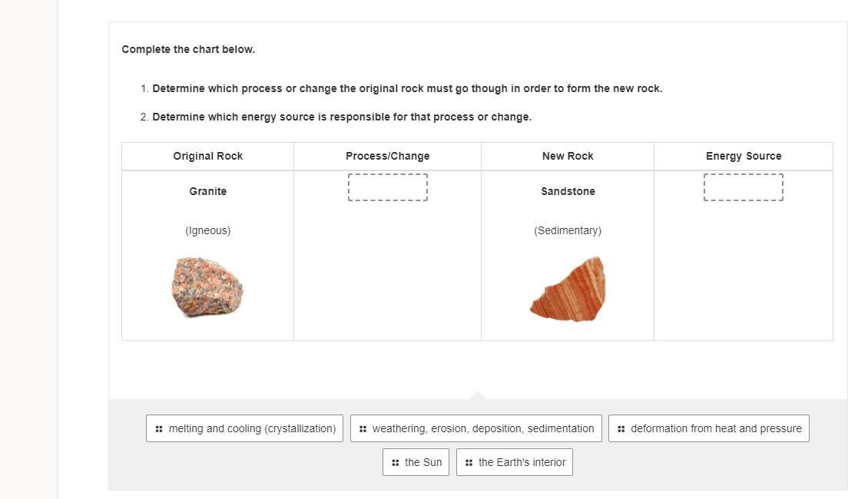Click the "Original Rock" column header
The width and height of the screenshot is (868, 499).
208,156
